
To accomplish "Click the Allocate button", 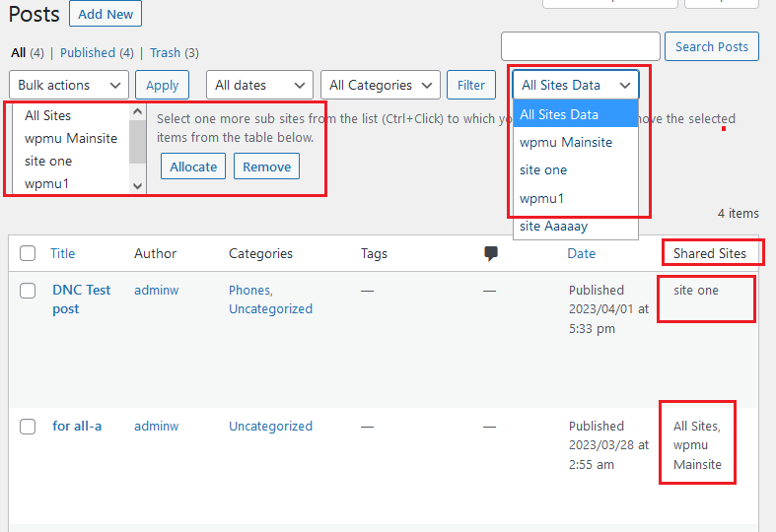I will (193, 166).
